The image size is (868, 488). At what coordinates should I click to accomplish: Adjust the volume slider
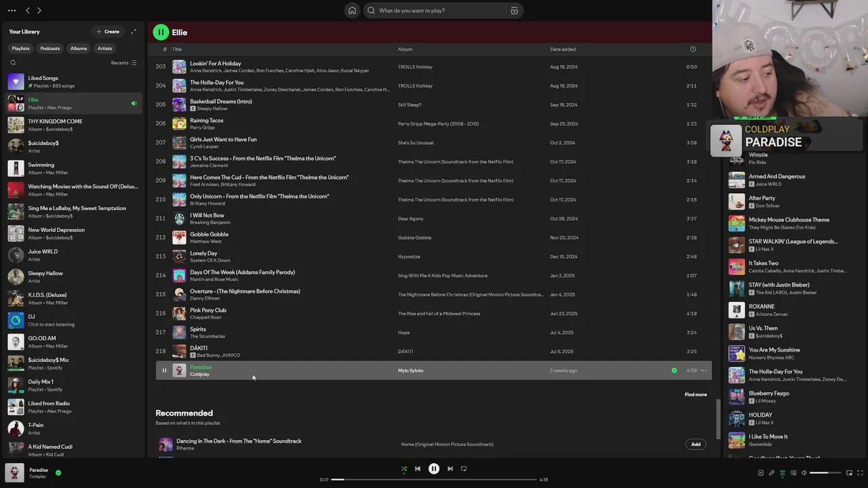(824, 472)
